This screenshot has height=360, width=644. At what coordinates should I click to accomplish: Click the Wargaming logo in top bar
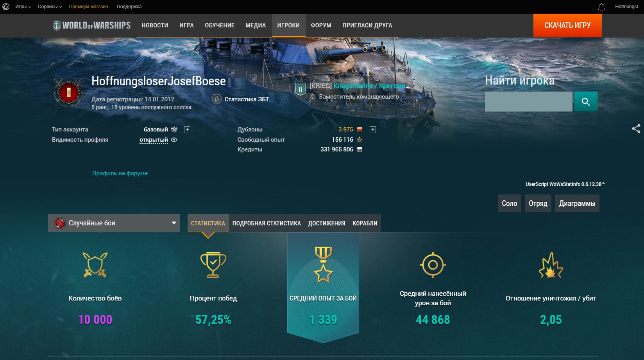click(6, 7)
